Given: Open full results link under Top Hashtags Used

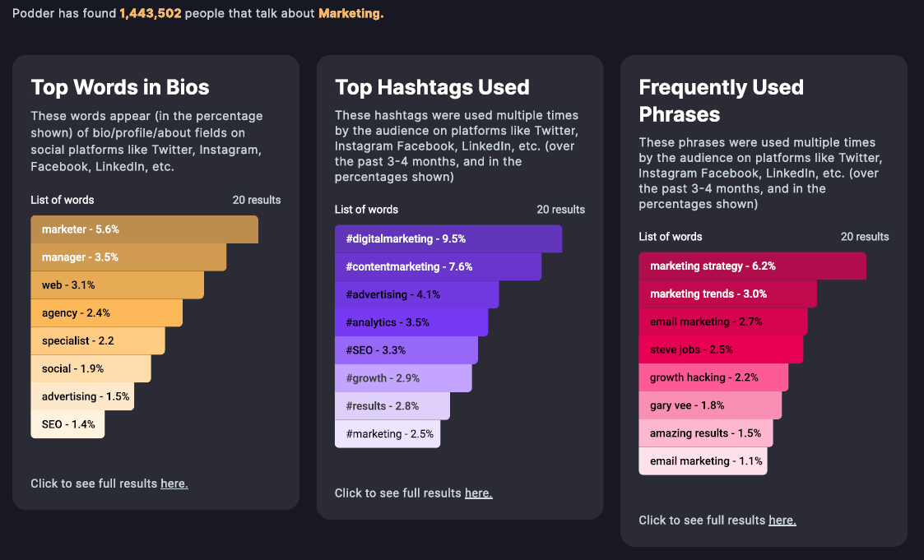Looking at the screenshot, I should point(478,493).
